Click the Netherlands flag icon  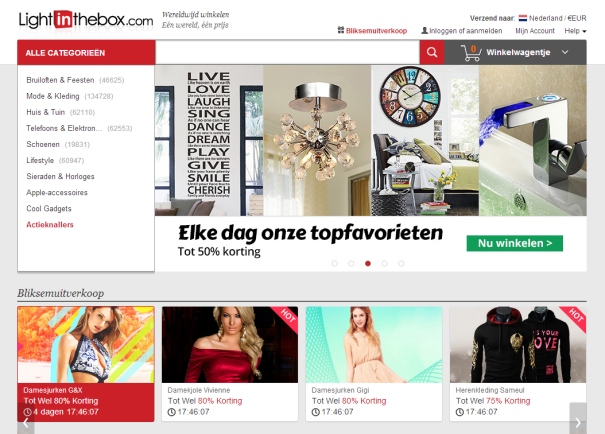pos(523,18)
